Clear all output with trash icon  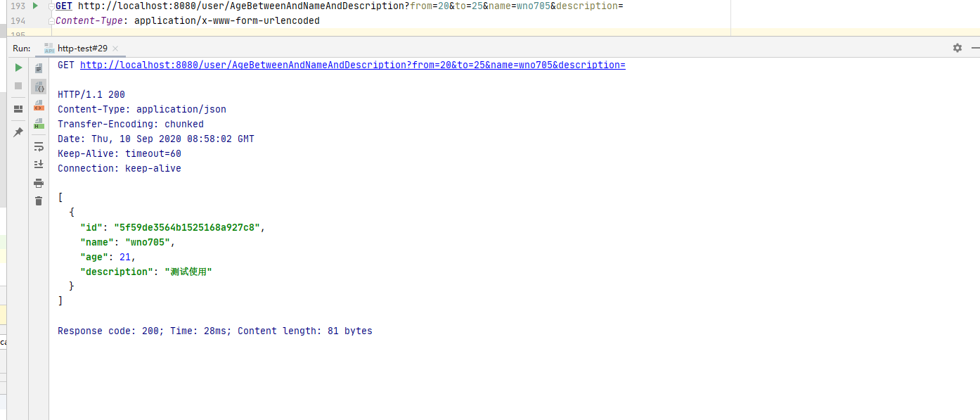[x=39, y=201]
